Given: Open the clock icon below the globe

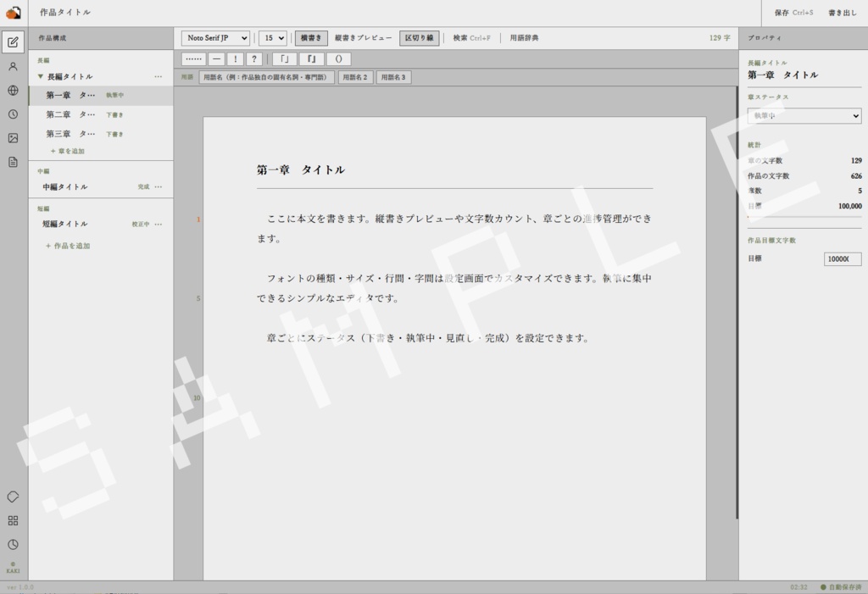Looking at the screenshot, I should [13, 114].
